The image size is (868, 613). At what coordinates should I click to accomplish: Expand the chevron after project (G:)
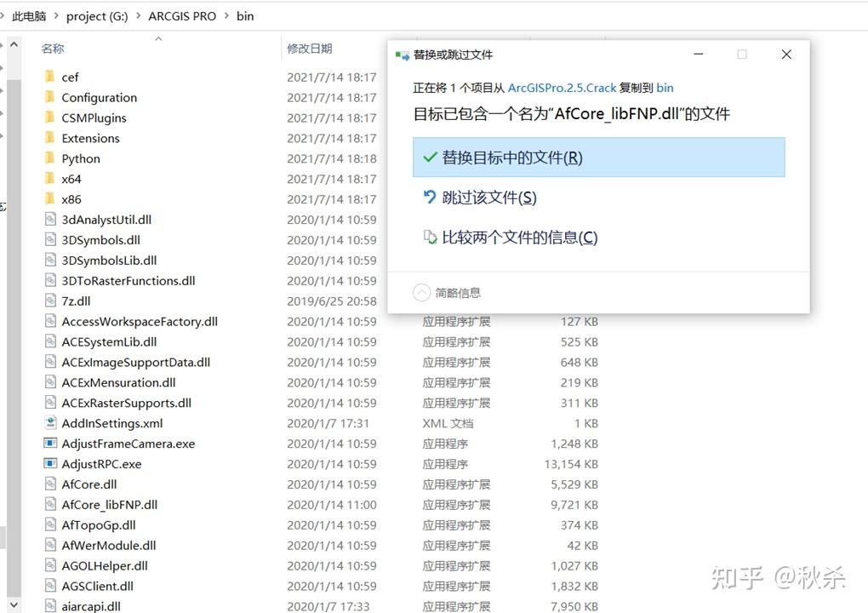[x=138, y=16]
